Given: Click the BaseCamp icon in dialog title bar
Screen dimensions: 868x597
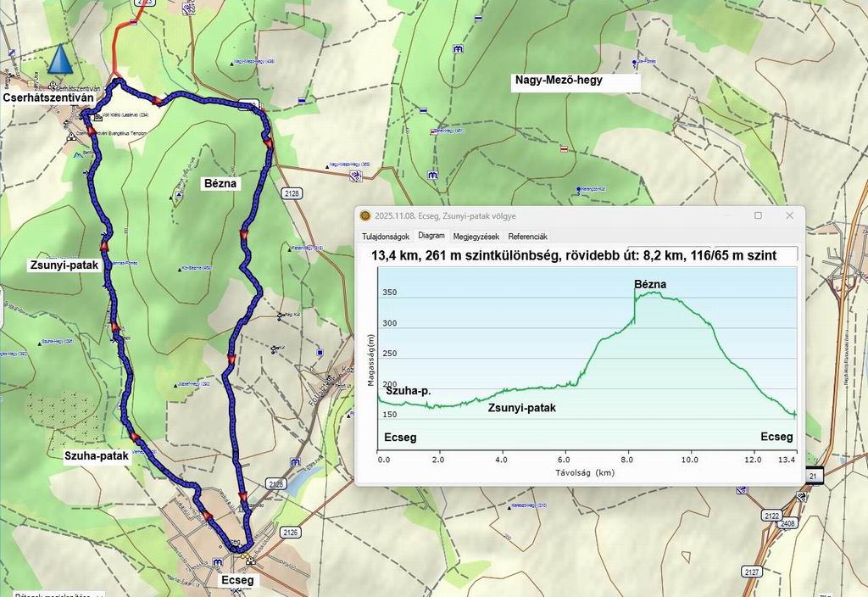Looking at the screenshot, I should tap(365, 215).
